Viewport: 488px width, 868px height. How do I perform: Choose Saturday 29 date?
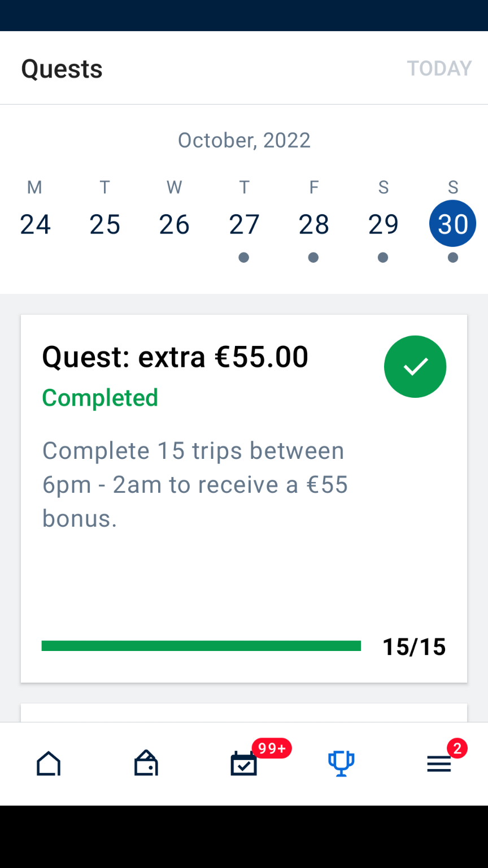click(383, 224)
